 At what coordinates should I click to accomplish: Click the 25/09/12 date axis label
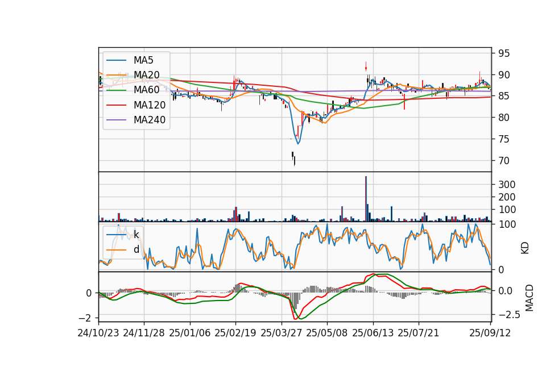point(490,333)
